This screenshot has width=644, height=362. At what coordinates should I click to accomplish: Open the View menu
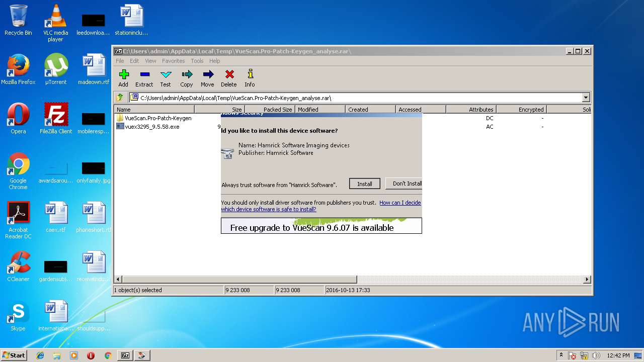coord(150,61)
